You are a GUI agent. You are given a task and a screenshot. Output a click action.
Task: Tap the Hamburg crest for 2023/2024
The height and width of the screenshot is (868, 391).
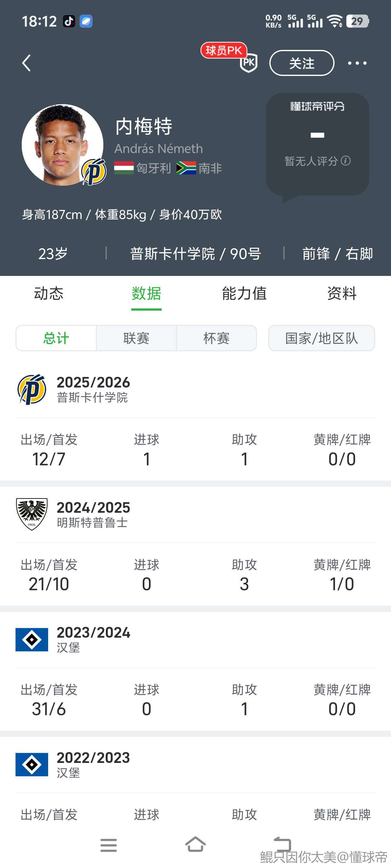tap(32, 639)
